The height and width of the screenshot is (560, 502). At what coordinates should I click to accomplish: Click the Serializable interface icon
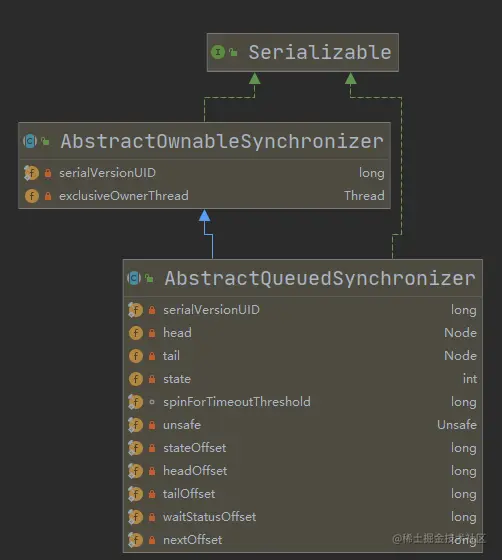(218, 52)
